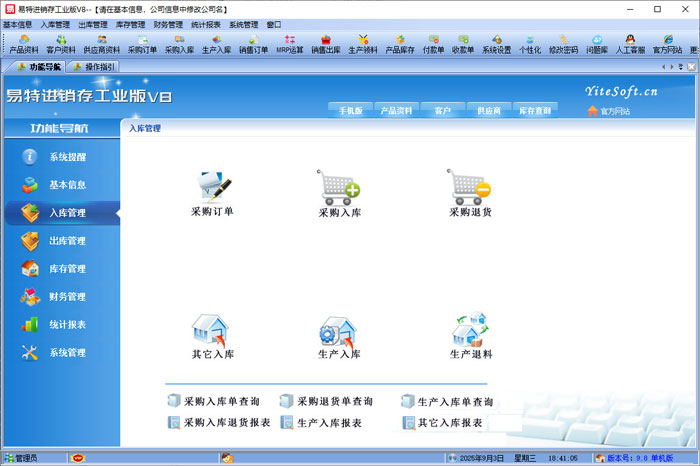Select 出库管理 in the navigation sidebar
The width and height of the screenshot is (700, 466).
(x=67, y=241)
